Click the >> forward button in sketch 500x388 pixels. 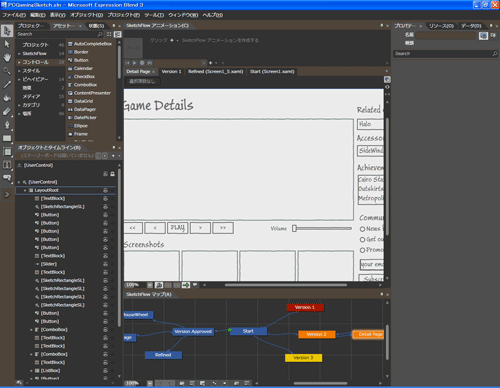click(223, 228)
